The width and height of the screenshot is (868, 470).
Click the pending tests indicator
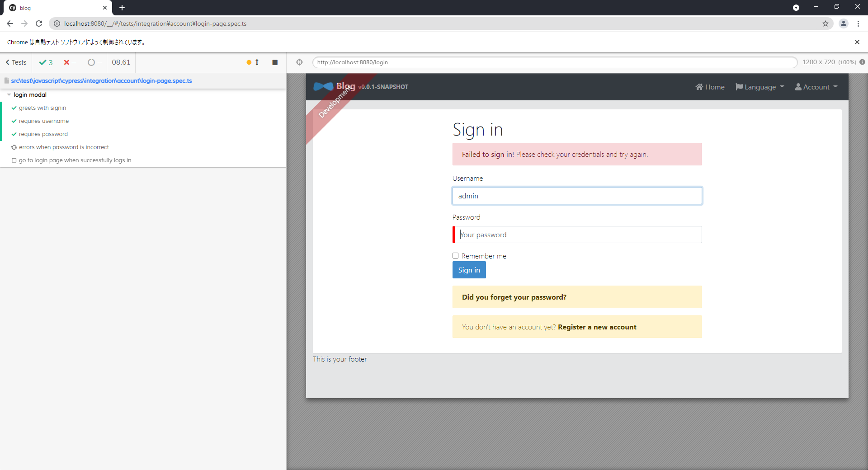95,62
